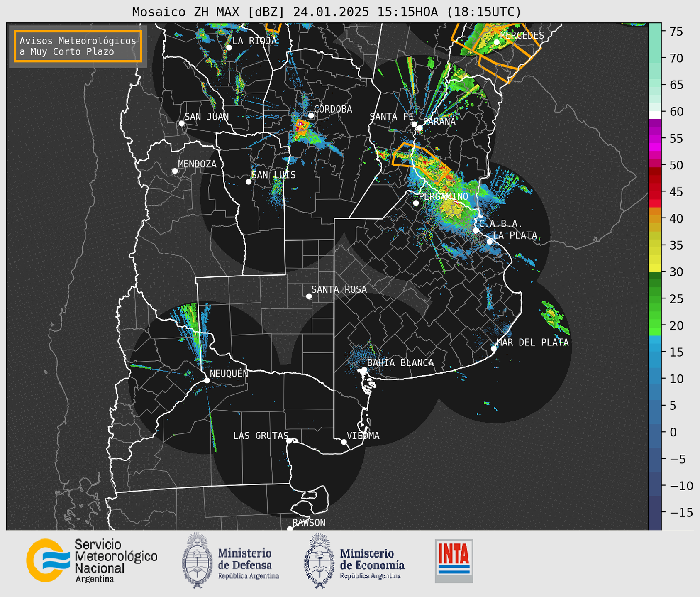
Task: Click the colorbar label 0
Action: tap(673, 432)
